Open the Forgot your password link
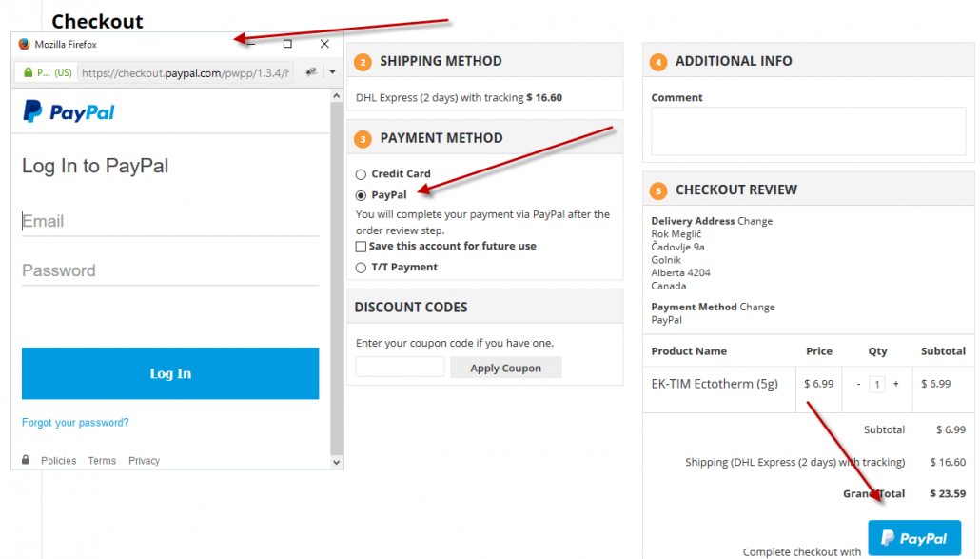This screenshot has width=980, height=559. pyautogui.click(x=75, y=423)
